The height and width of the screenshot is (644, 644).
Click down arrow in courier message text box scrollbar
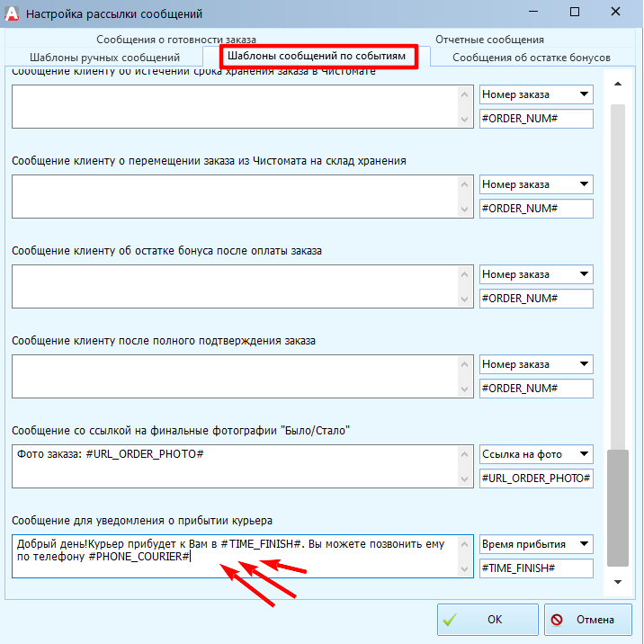464,568
